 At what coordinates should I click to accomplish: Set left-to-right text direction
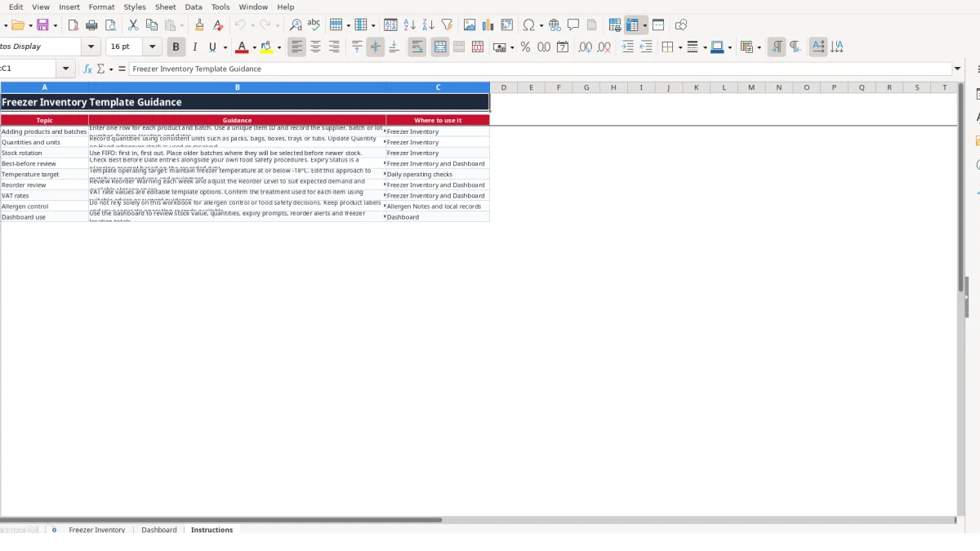click(776, 47)
